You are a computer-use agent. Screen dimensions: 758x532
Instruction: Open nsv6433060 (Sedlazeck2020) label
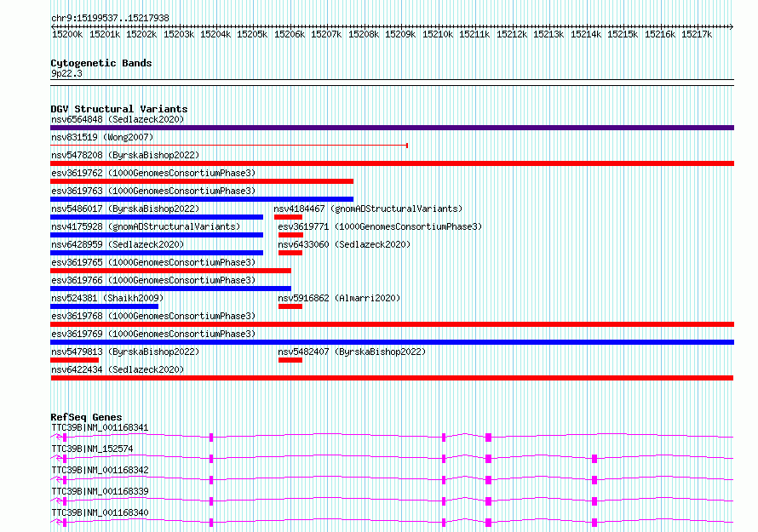(344, 244)
